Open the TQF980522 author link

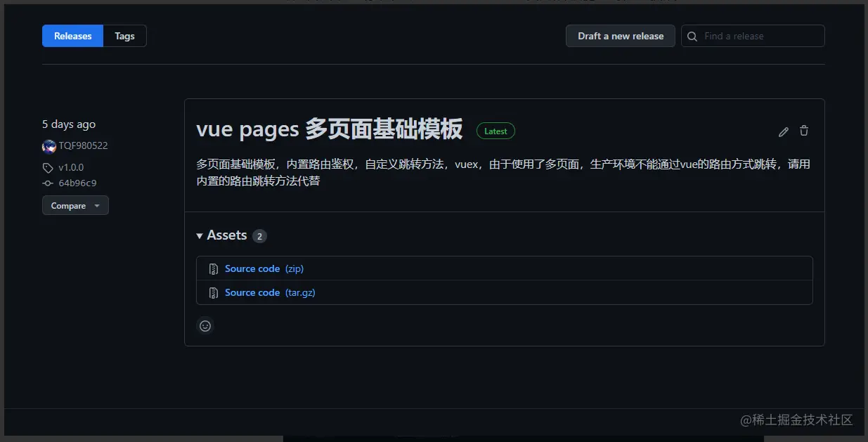83,146
